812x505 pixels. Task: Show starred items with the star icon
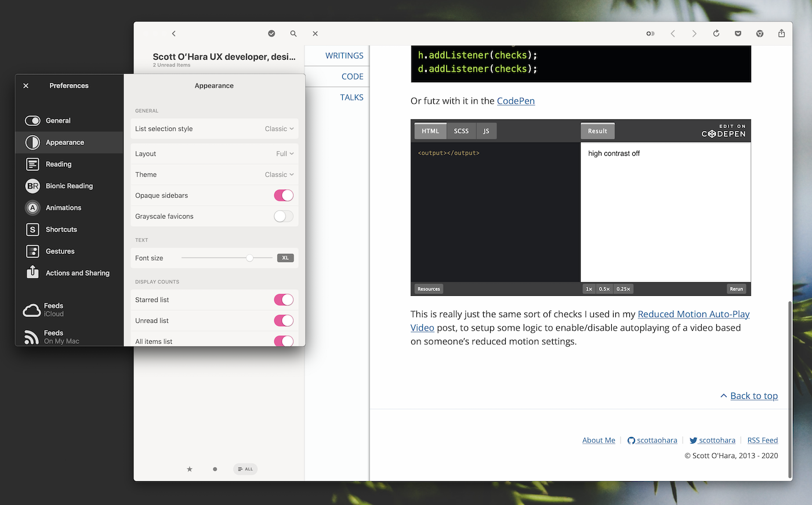click(x=190, y=469)
